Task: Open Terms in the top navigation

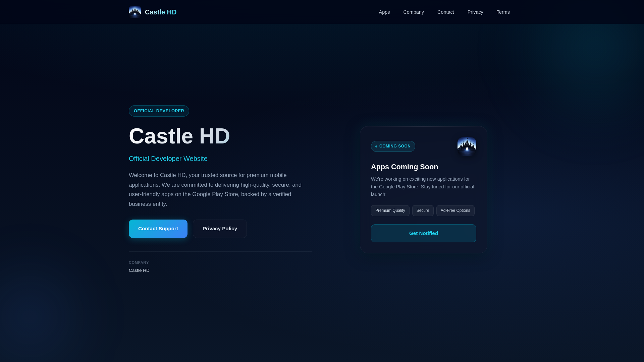Action: [503, 12]
